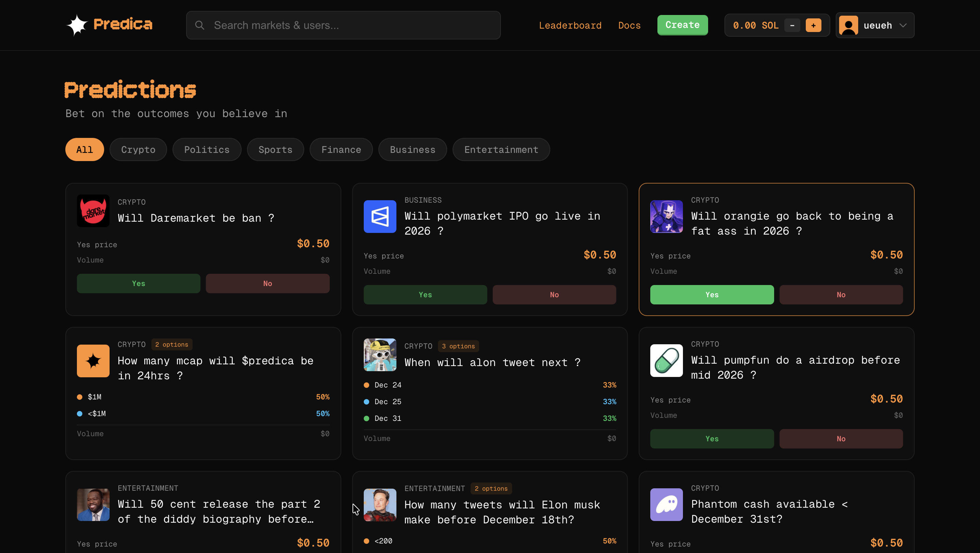Open the Leaderboard link
The width and height of the screenshot is (980, 553).
pos(570,25)
